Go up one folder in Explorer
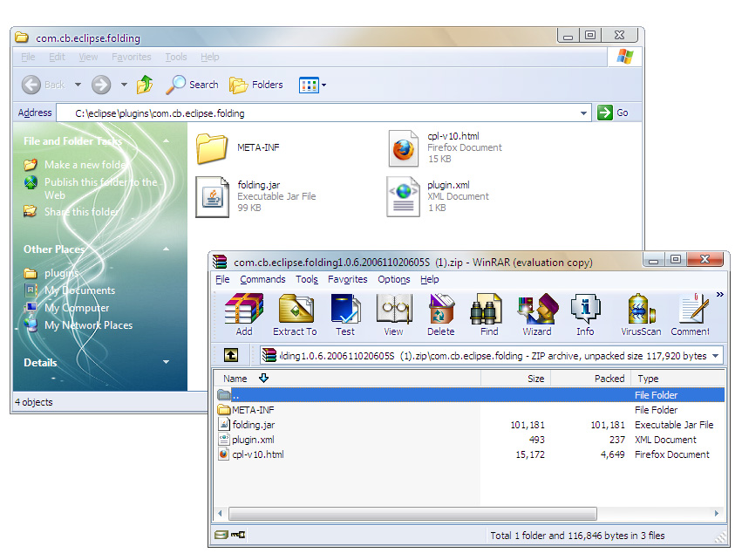The image size is (742, 560). tap(145, 85)
